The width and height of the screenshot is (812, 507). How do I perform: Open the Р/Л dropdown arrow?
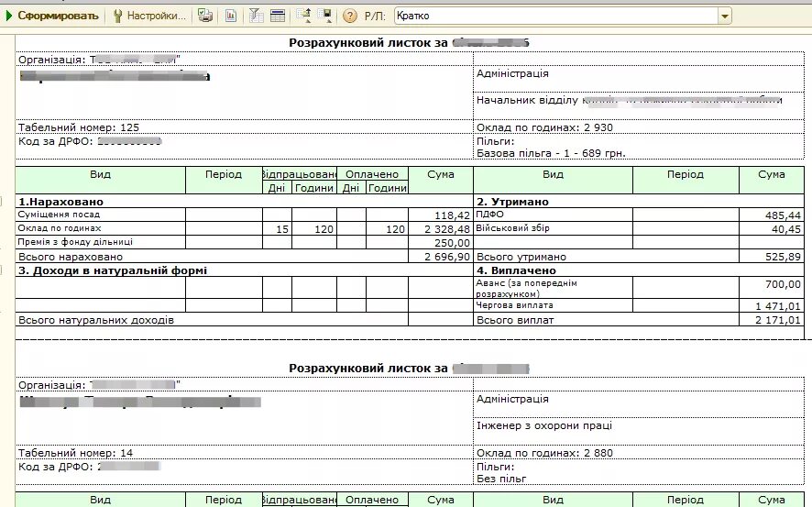coord(725,17)
